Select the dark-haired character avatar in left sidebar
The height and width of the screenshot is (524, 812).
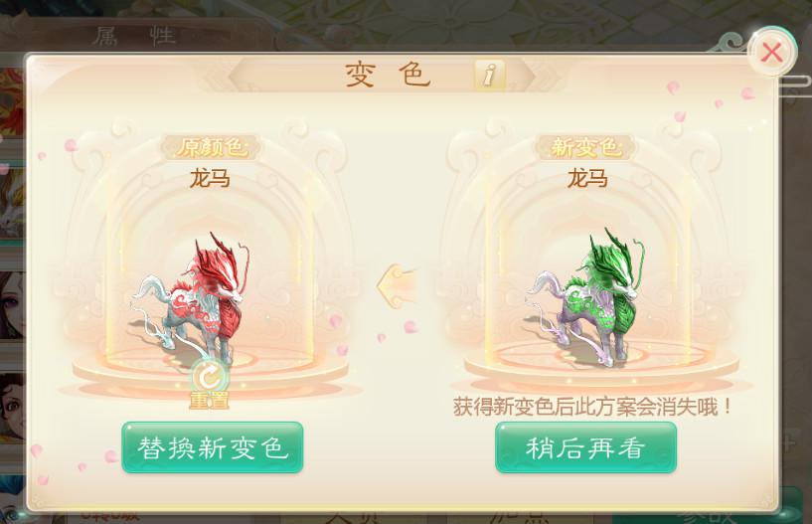pos(11,306)
